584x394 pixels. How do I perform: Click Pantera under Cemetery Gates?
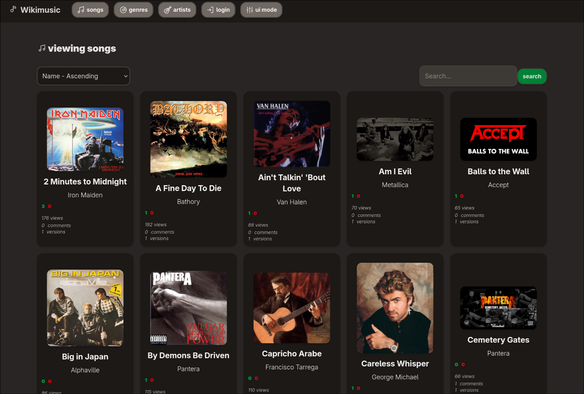pyautogui.click(x=498, y=353)
